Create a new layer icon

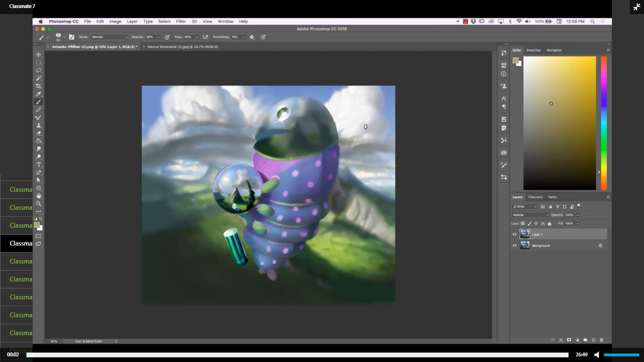[x=594, y=340]
